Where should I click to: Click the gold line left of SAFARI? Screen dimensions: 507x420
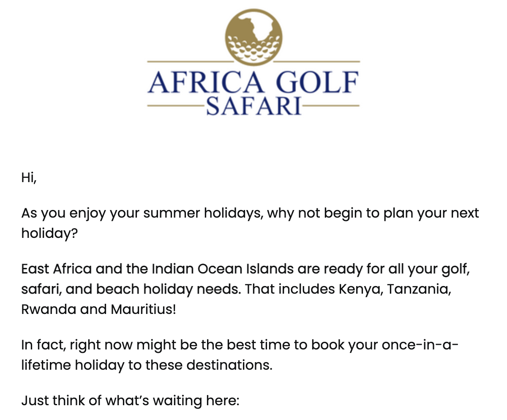(175, 105)
